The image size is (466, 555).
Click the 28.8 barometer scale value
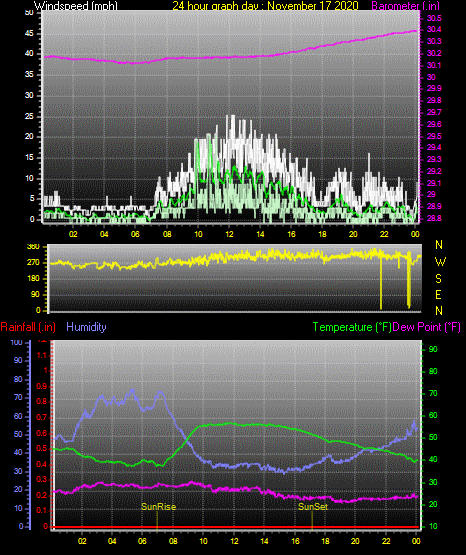[x=434, y=218]
